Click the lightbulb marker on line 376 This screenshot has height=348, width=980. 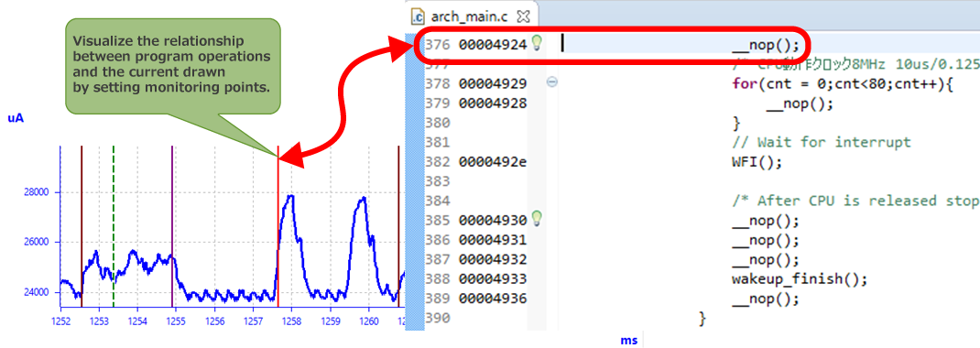click(536, 43)
